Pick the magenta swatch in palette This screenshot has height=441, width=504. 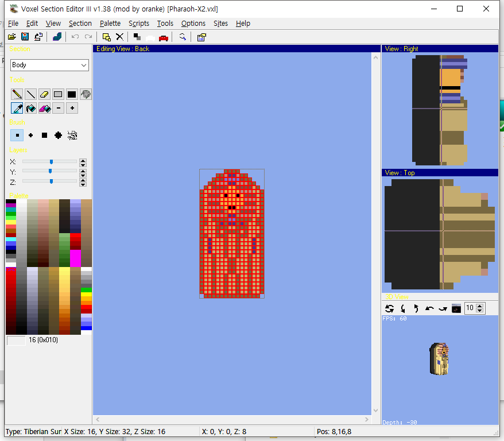click(x=75, y=258)
